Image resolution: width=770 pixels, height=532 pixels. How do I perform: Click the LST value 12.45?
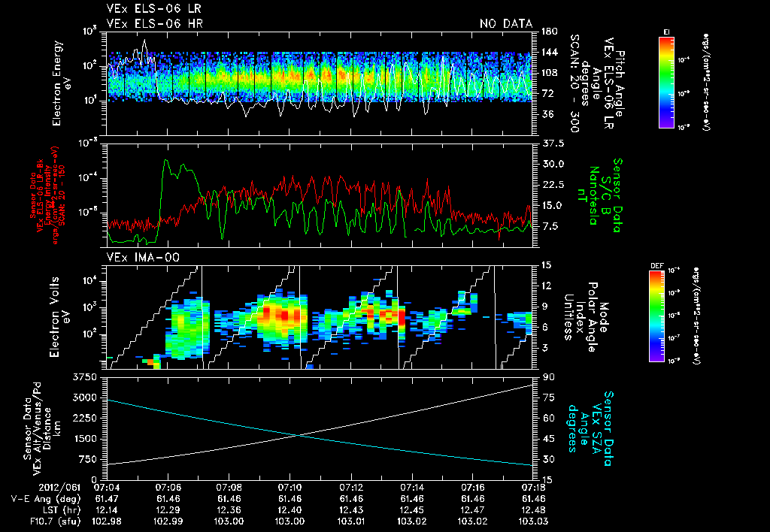tap(411, 510)
